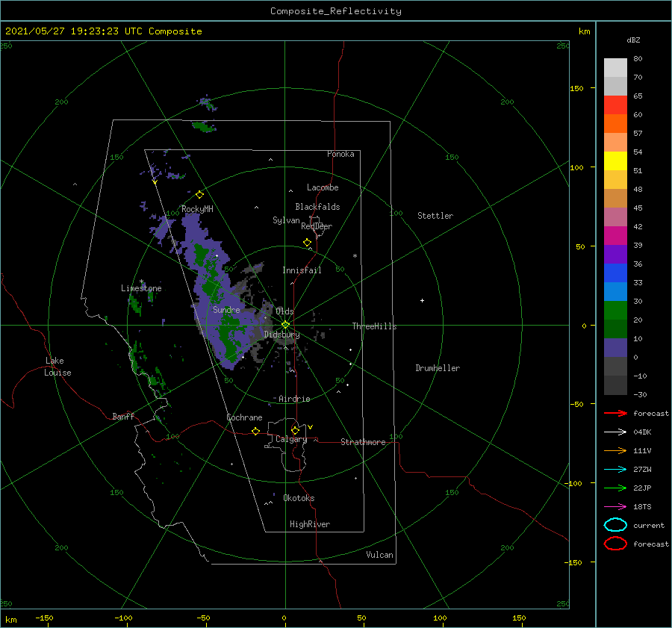Select the 80 dBZ white color swatch

coord(615,67)
